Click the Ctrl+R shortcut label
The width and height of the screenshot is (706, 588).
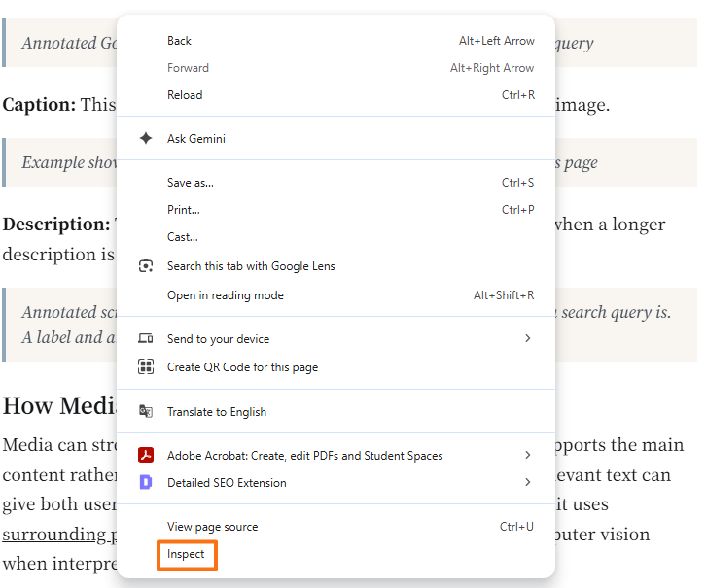(x=518, y=95)
